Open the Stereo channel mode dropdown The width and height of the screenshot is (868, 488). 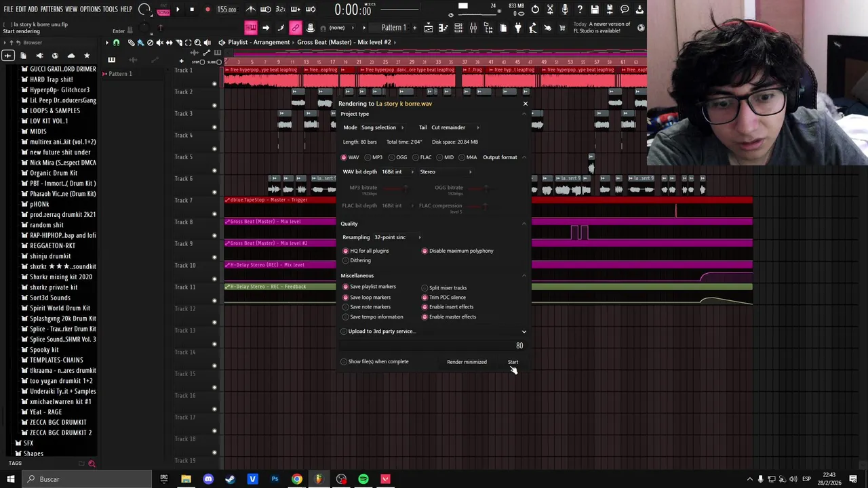click(446, 171)
